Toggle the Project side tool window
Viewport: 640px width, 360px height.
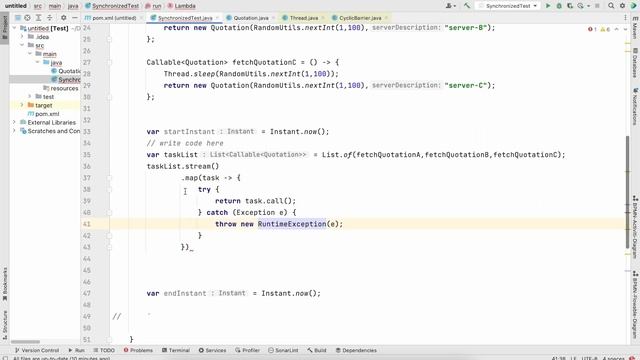click(x=4, y=27)
